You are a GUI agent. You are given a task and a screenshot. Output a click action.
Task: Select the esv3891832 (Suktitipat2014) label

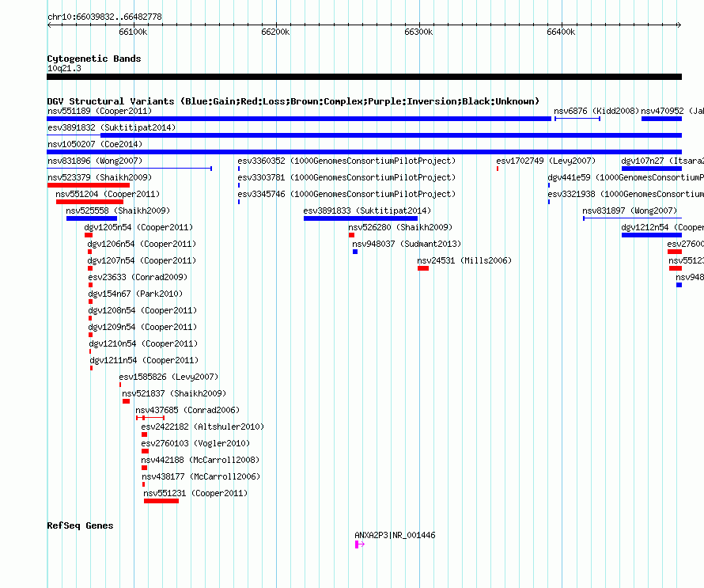[x=112, y=127]
